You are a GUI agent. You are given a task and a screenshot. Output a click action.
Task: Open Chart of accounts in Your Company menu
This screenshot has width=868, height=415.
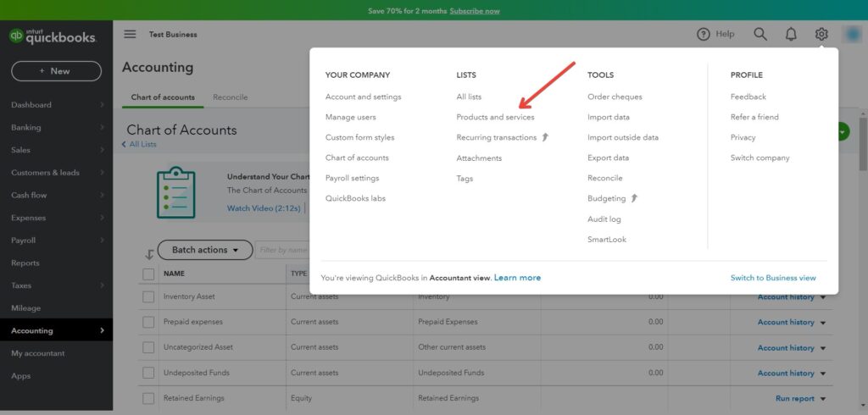pyautogui.click(x=357, y=158)
